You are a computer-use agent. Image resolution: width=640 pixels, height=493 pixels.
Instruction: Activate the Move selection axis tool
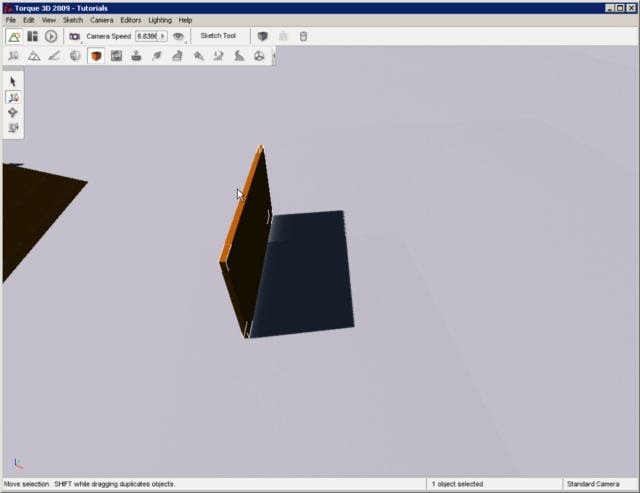coord(13,97)
